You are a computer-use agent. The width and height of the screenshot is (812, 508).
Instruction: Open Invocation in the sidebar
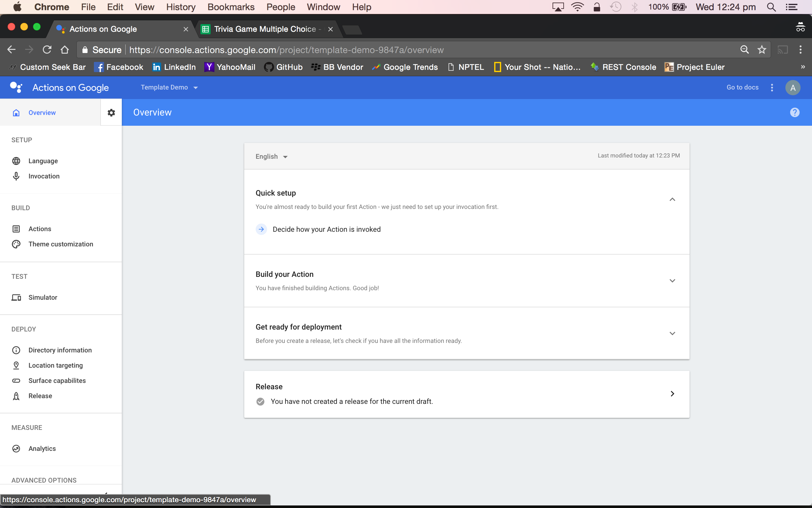[x=44, y=176]
